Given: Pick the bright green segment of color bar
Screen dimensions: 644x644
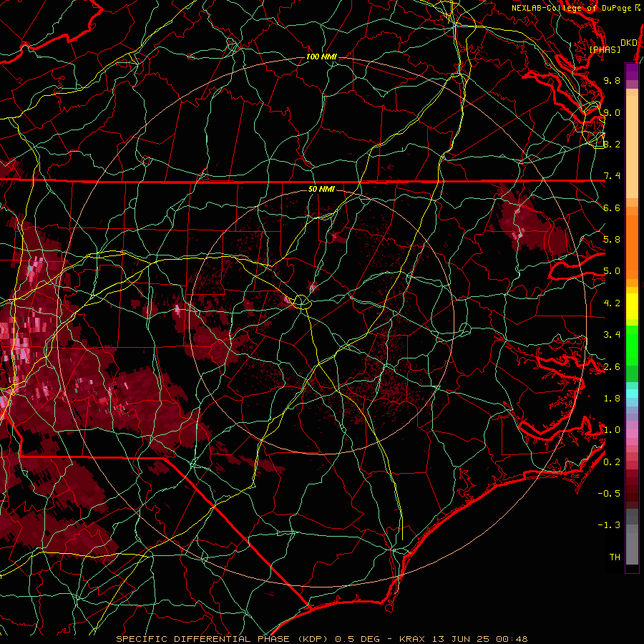Looking at the screenshot, I should 632,346.
